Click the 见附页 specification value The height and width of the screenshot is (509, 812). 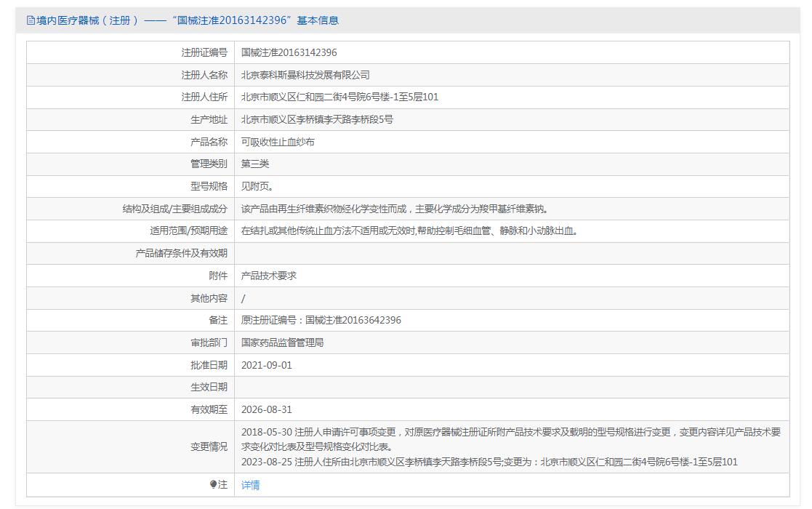click(x=257, y=186)
